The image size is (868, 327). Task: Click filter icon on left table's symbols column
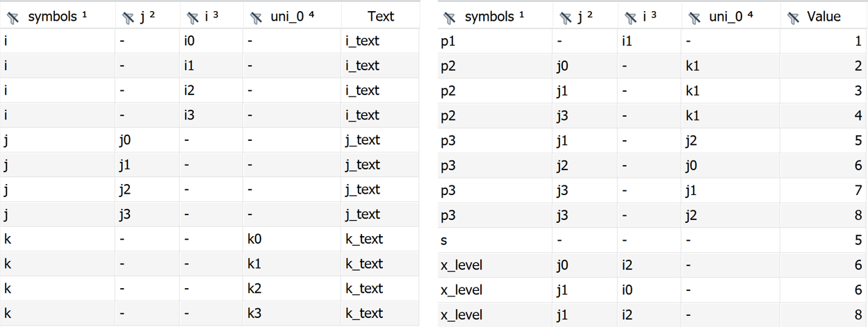click(12, 17)
